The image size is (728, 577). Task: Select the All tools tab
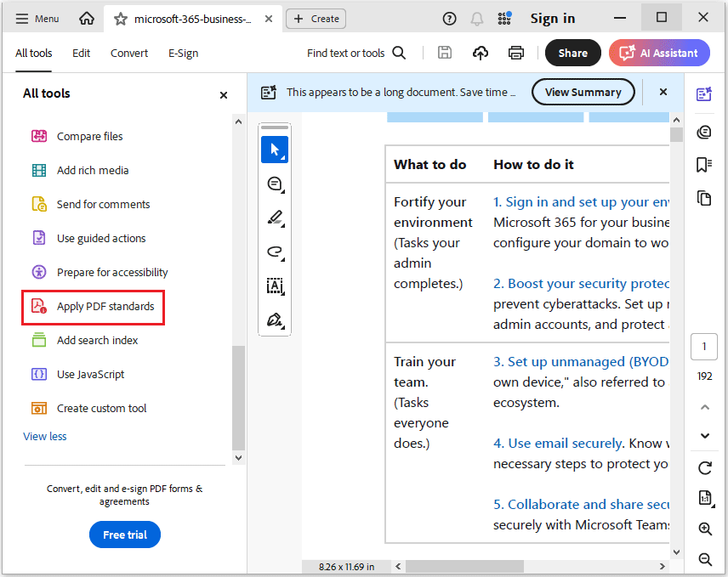[x=33, y=54]
